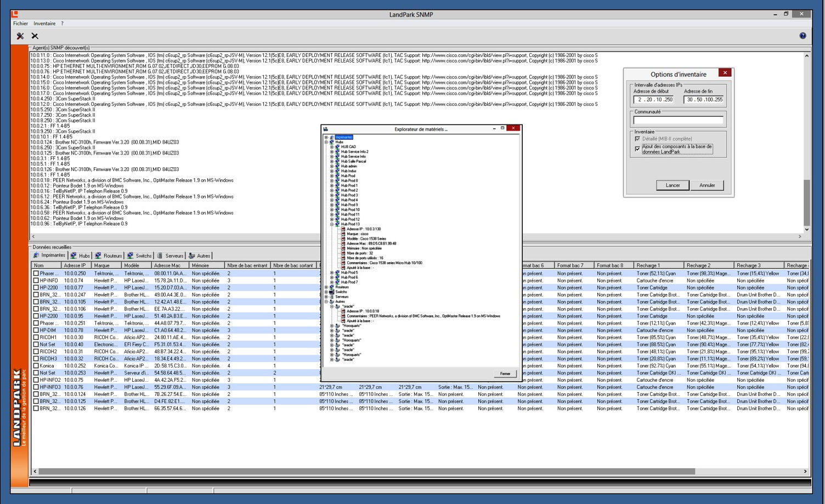Click the Hub Prod 10 node icon

click(x=337, y=209)
